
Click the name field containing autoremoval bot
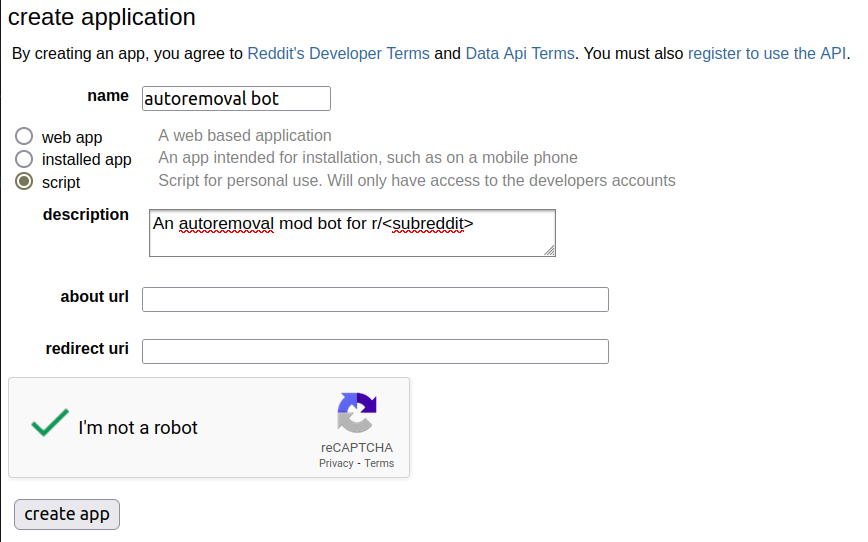(x=236, y=99)
